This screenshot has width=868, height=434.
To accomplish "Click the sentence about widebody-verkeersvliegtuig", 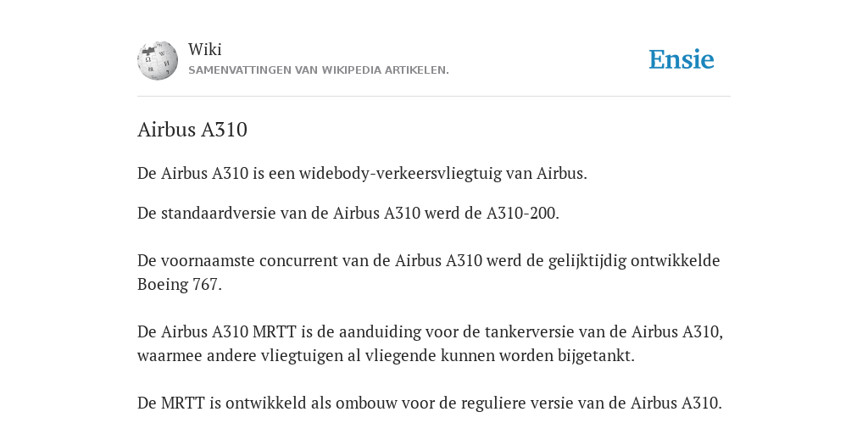I will click(x=362, y=173).
